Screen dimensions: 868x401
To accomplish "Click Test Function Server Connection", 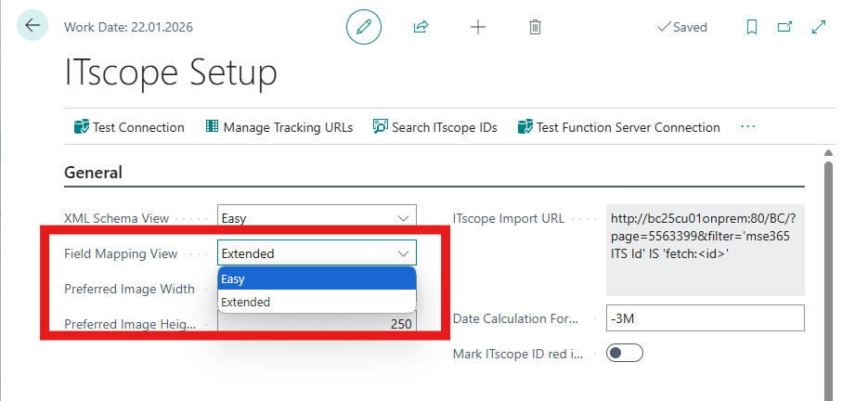I will tap(618, 127).
